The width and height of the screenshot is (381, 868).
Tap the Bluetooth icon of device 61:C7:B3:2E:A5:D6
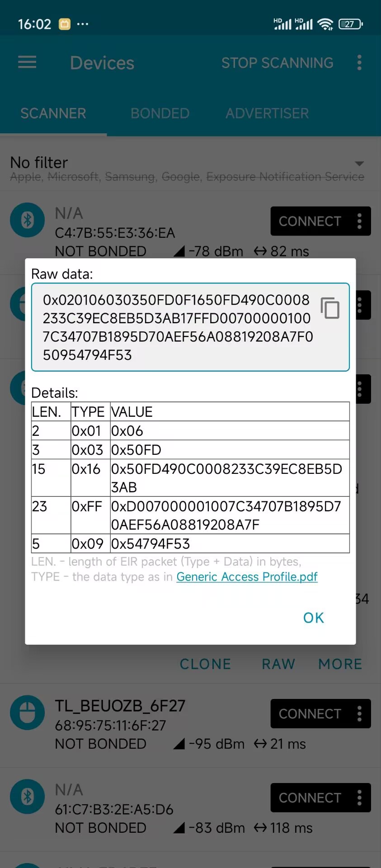(28, 797)
